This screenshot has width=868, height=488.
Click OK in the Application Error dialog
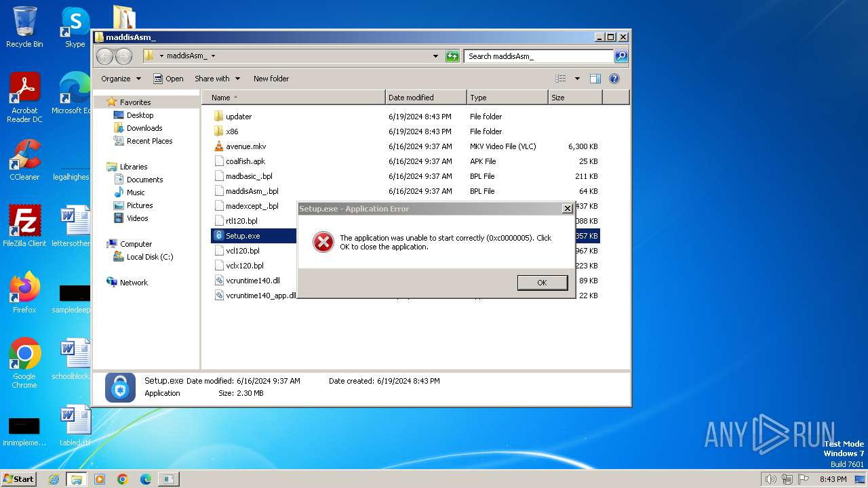point(542,283)
